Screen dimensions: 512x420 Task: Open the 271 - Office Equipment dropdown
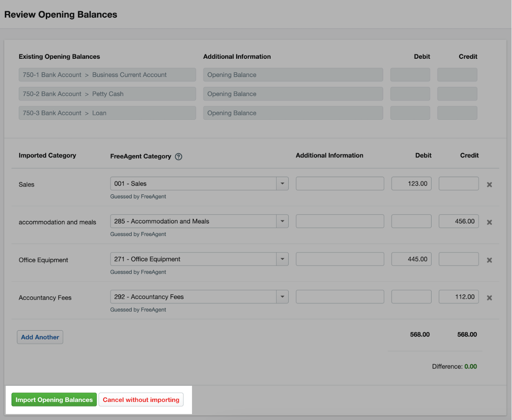point(283,259)
